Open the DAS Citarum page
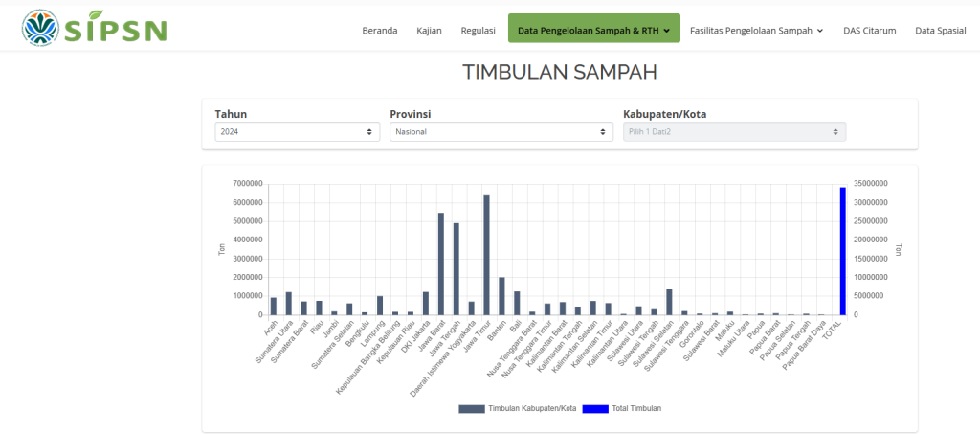980x434 pixels. (x=869, y=31)
